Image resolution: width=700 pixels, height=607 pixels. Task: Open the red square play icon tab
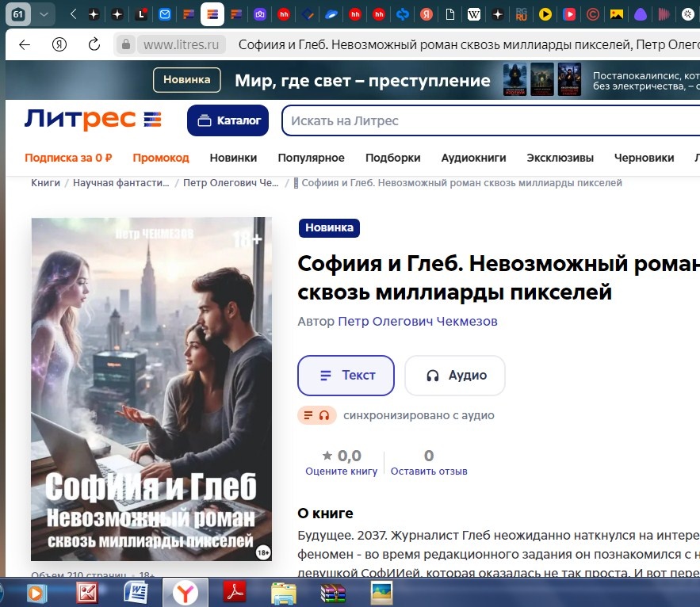569,14
